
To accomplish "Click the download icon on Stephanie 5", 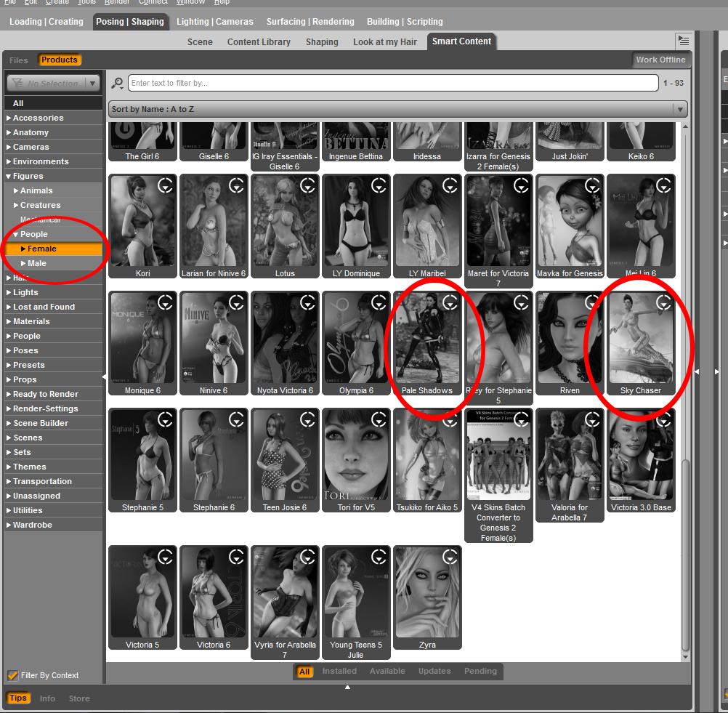I will click(165, 420).
